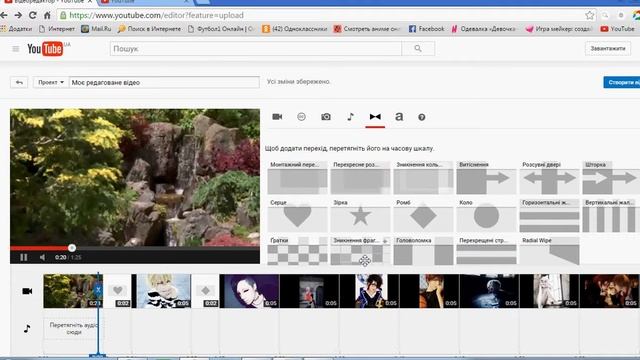Select the Горизонтальні жалюзі transition

549,216
